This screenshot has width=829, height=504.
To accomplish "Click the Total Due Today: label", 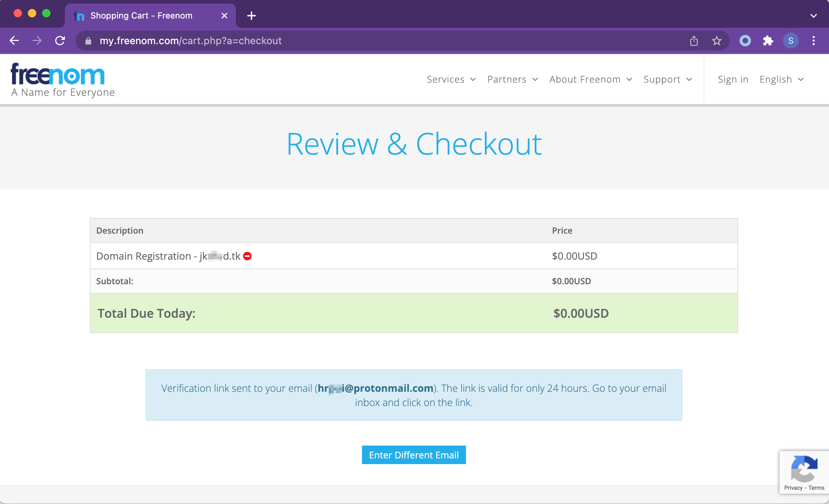I will point(146,313).
